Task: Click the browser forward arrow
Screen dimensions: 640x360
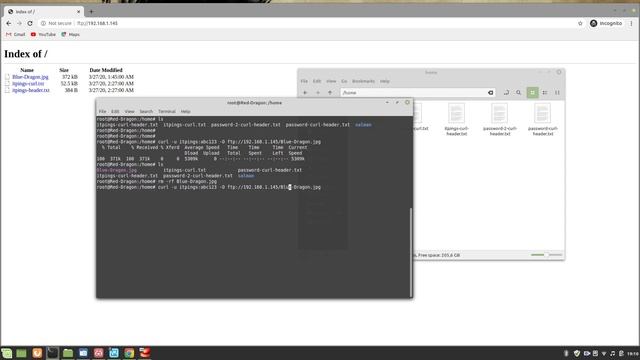Action: pos(19,23)
